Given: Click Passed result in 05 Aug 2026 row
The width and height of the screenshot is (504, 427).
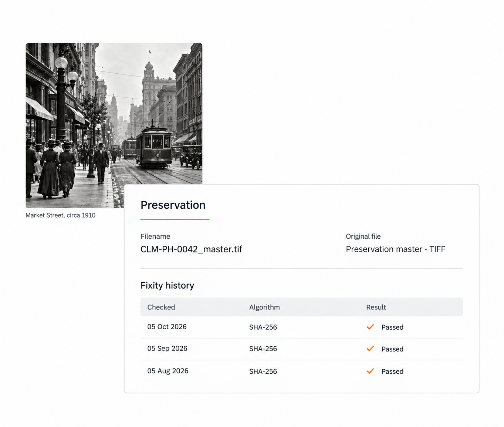Looking at the screenshot, I should [x=392, y=371].
